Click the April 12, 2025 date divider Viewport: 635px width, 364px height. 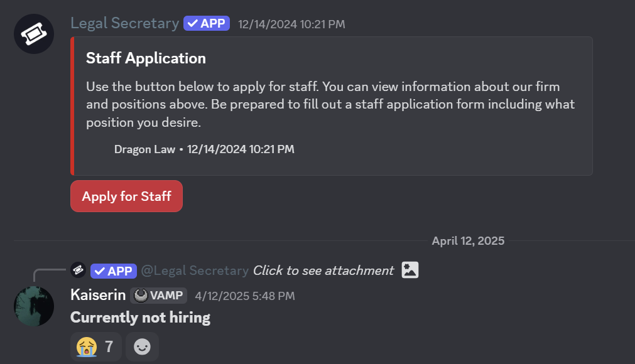[468, 241]
